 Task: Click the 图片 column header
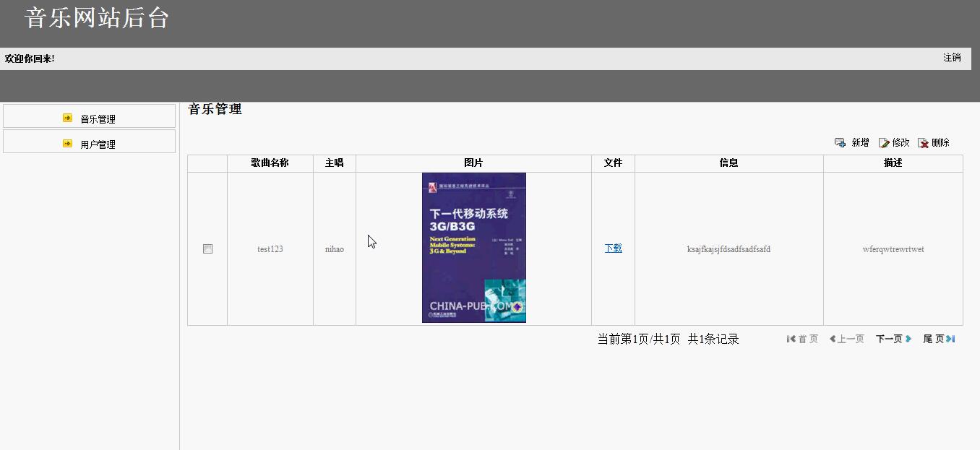pyautogui.click(x=473, y=163)
